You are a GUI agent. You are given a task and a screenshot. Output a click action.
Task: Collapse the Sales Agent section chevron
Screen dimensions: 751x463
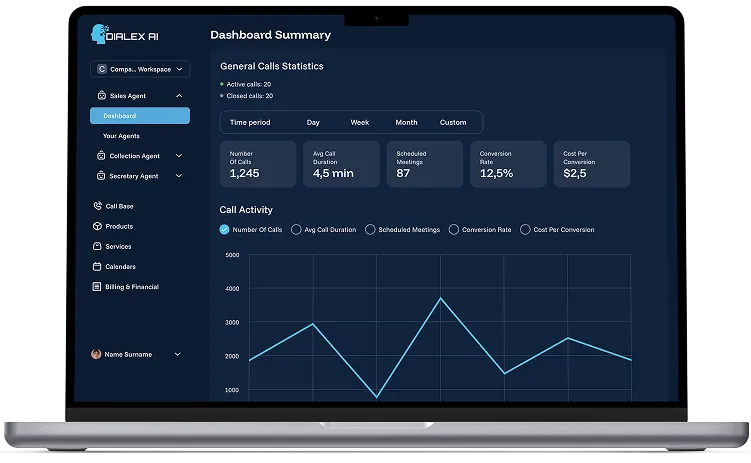[x=179, y=96]
